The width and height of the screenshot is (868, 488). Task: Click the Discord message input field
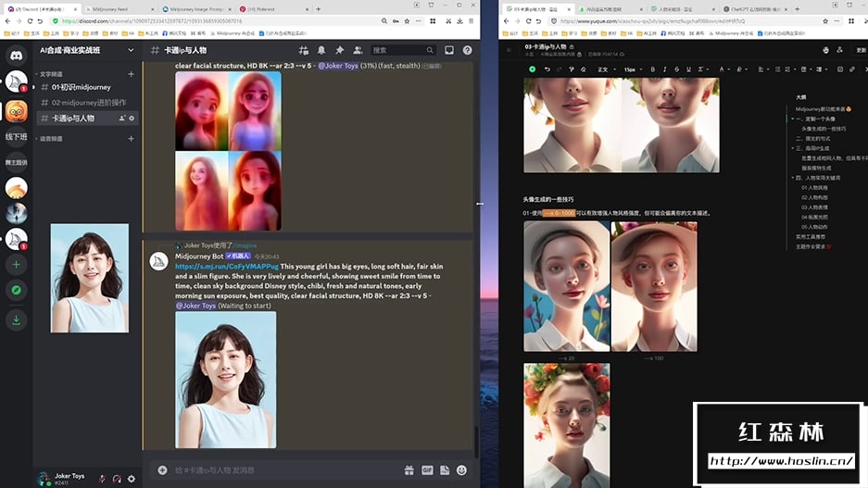point(278,470)
